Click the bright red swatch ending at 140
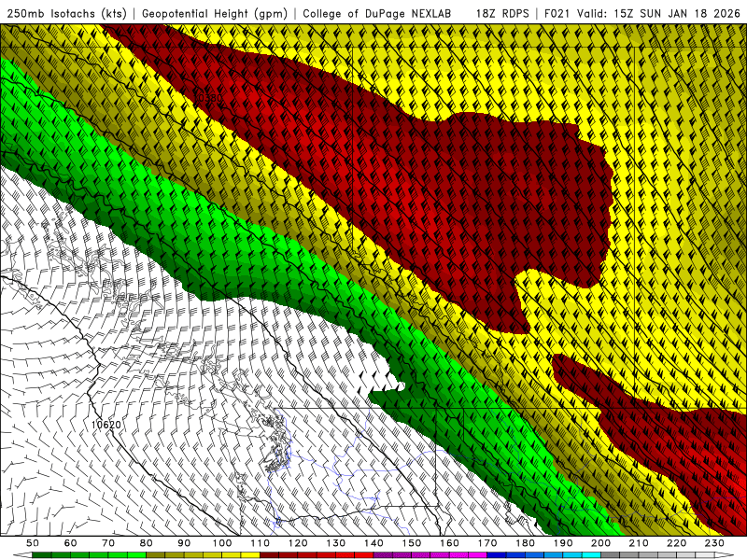Image resolution: width=747 pixels, height=560 pixels. [x=364, y=555]
